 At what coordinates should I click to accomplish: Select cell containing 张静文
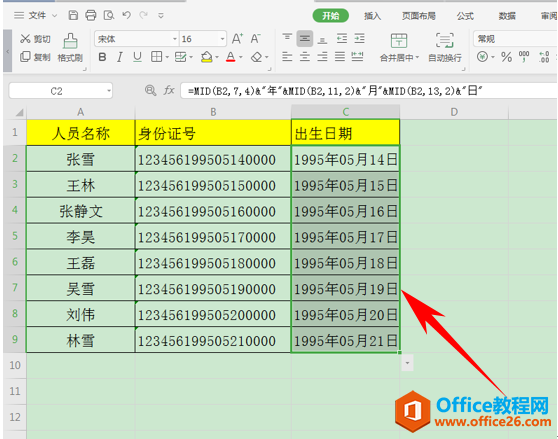pos(81,211)
